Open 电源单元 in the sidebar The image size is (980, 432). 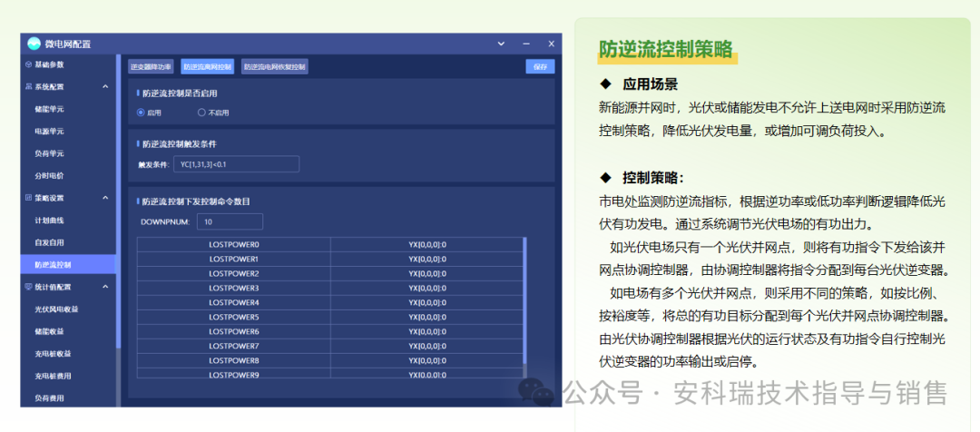(x=49, y=132)
